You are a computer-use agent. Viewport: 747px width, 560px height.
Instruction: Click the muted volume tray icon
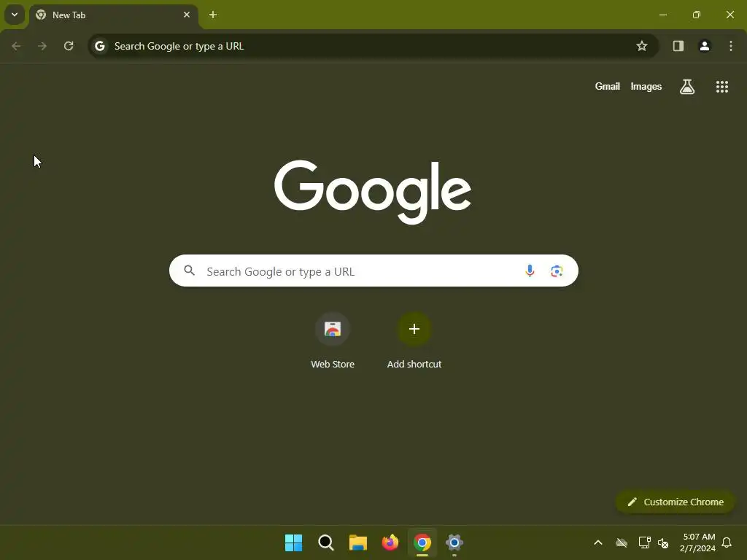663,542
